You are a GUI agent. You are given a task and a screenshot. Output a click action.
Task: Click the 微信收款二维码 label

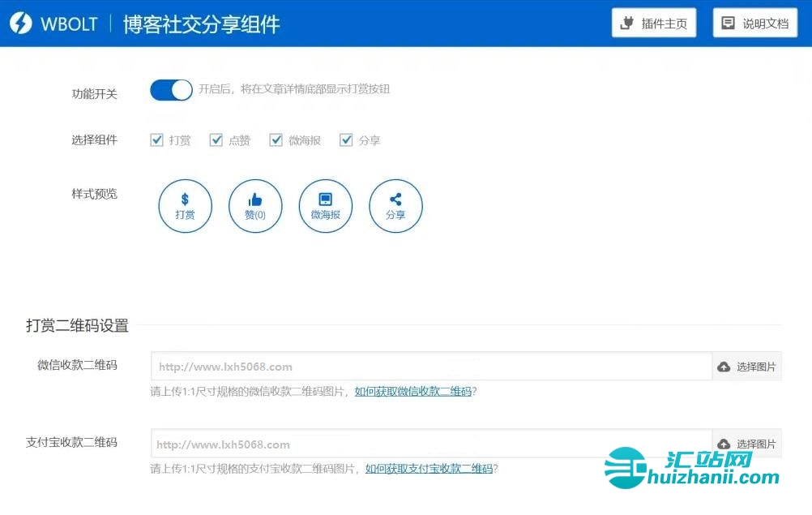[77, 365]
